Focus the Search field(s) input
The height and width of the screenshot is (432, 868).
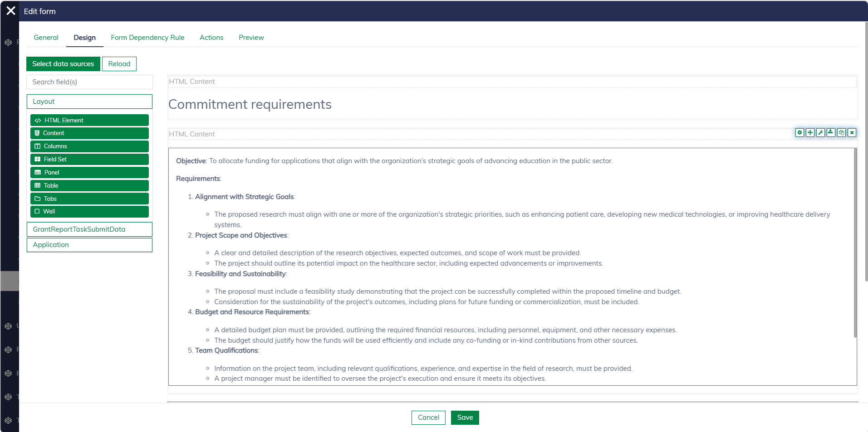coord(89,82)
